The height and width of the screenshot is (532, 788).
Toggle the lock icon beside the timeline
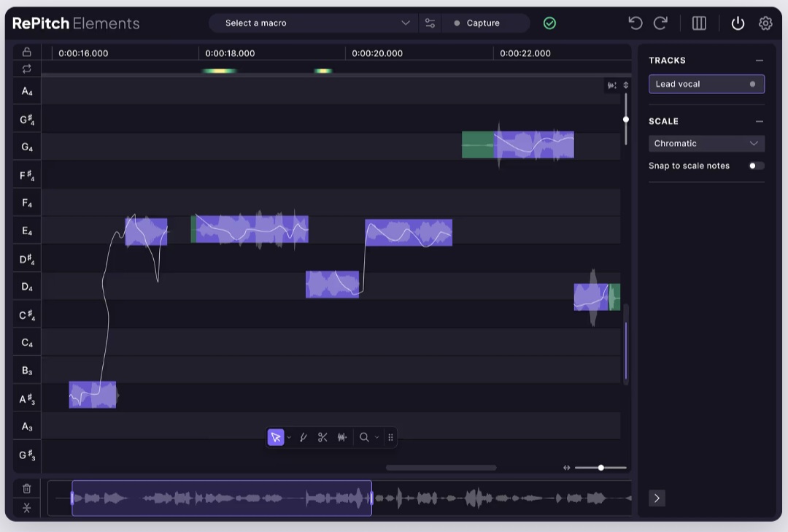click(x=27, y=52)
